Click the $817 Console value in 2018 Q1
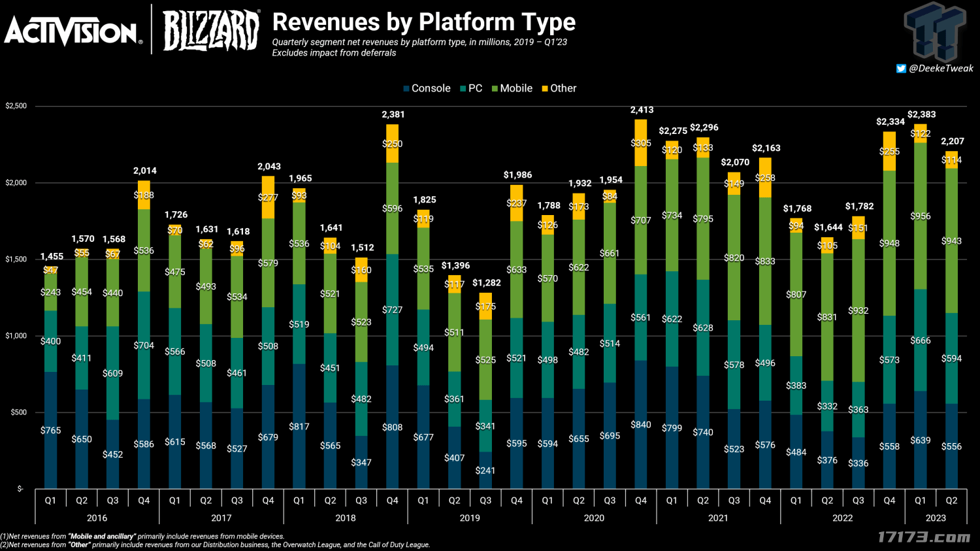Viewport: 980px width, 551px height. point(299,426)
